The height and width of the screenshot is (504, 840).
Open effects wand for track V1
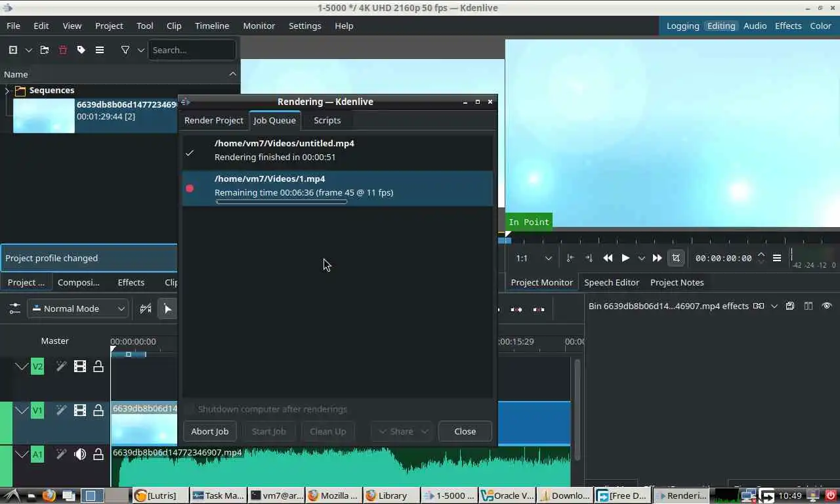pyautogui.click(x=61, y=410)
